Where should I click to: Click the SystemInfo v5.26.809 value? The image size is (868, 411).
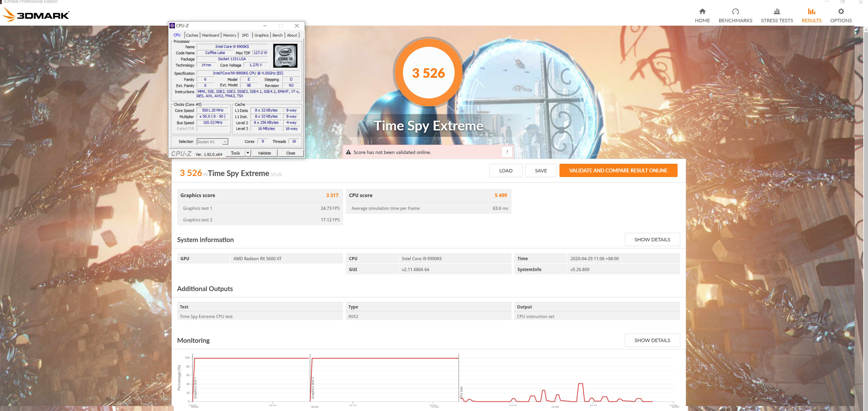[623, 269]
